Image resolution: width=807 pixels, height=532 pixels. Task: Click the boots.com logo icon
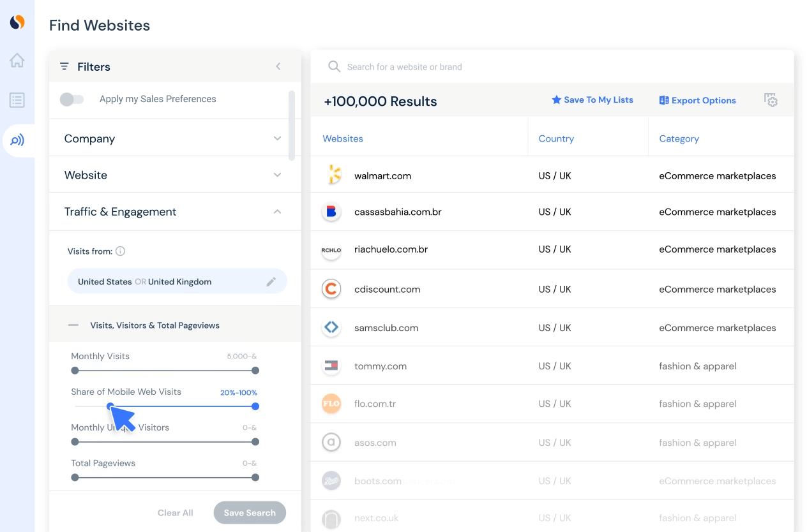[331, 481]
